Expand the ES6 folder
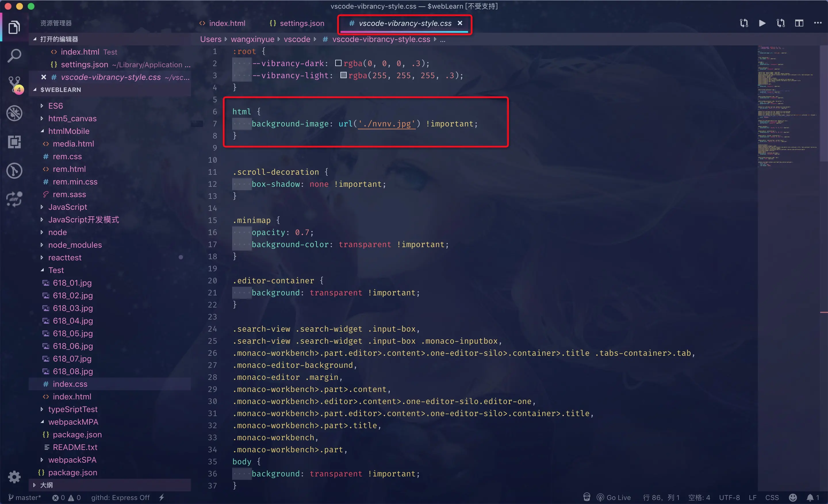The image size is (828, 504). (x=55, y=106)
